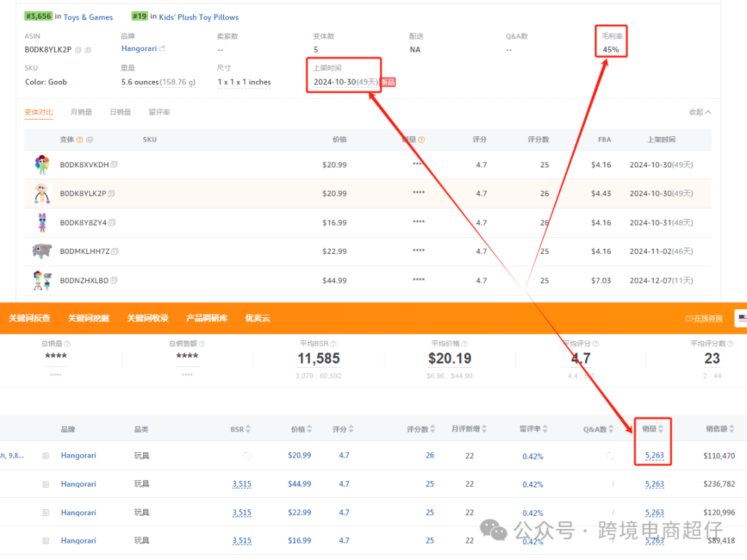Open sales 5,263 link in $22.99 row
This screenshot has height=560, width=747.
(654, 513)
